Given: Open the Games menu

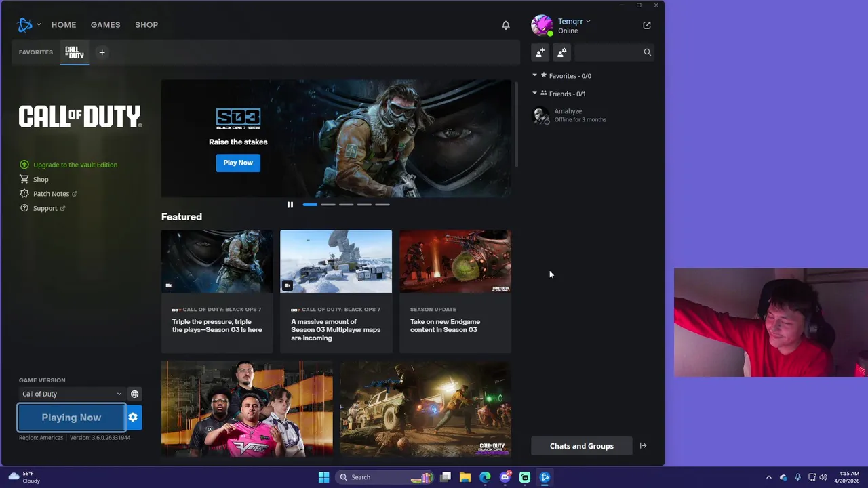Looking at the screenshot, I should 106,25.
